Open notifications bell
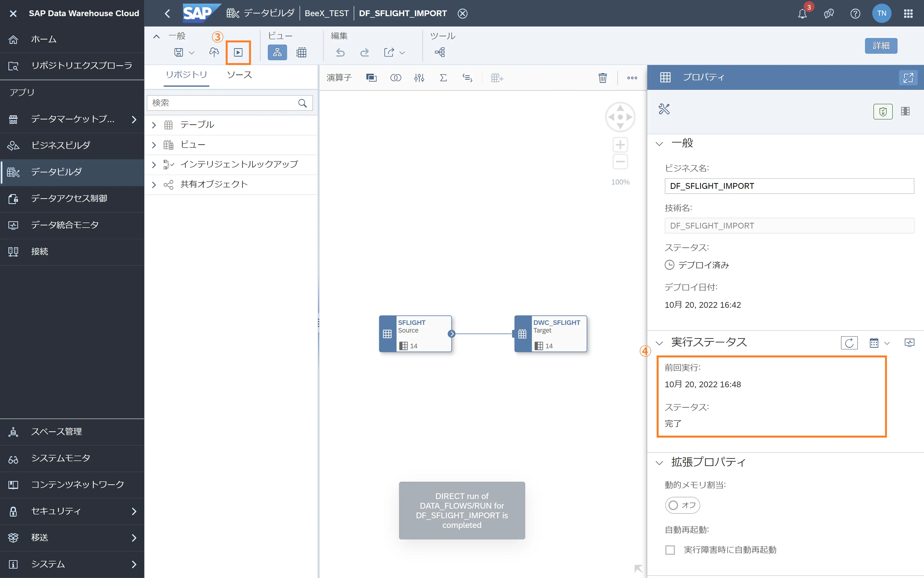The image size is (924, 578). click(x=802, y=14)
